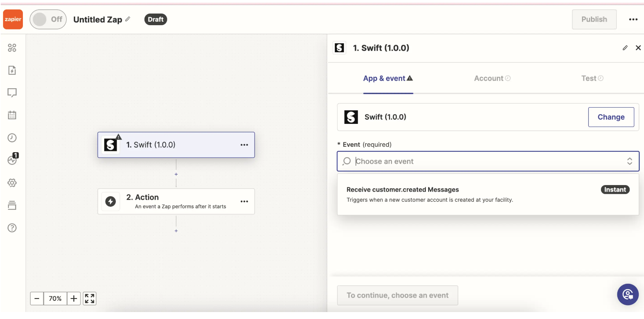Click the Zapier logo home icon

(x=13, y=19)
